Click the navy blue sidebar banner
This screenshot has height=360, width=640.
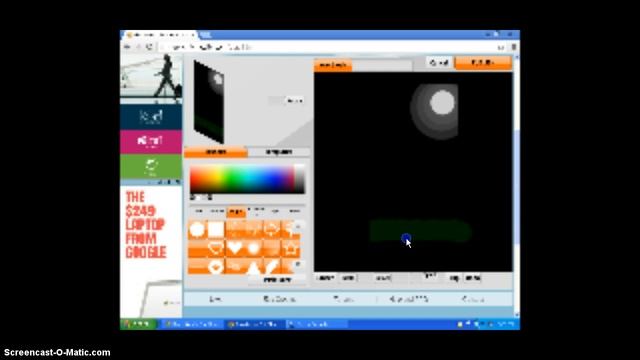pos(151,116)
